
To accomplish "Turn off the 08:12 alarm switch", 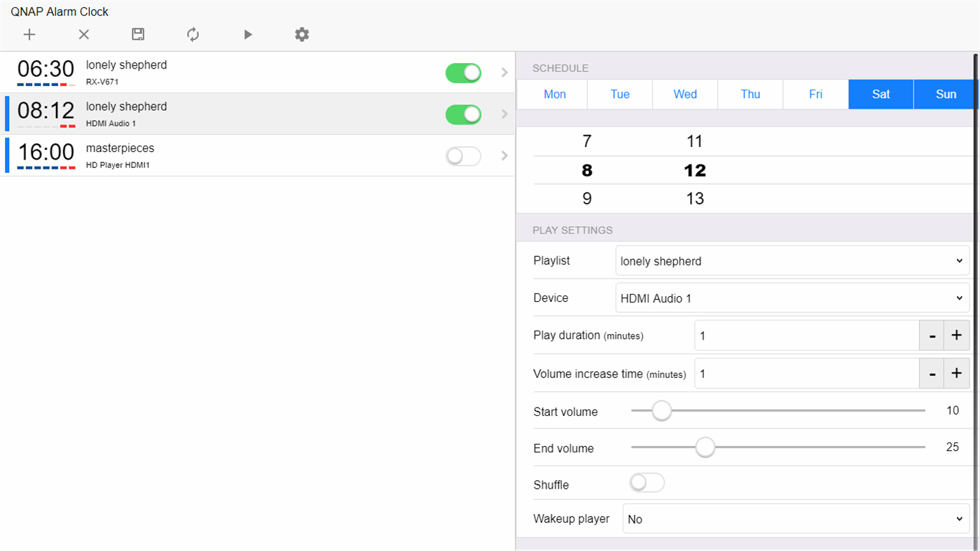I will point(463,114).
